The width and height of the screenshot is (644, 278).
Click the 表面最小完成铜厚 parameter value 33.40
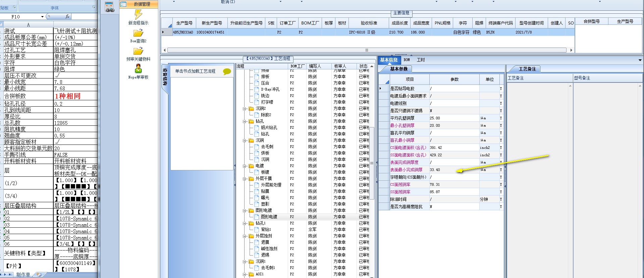click(454, 170)
